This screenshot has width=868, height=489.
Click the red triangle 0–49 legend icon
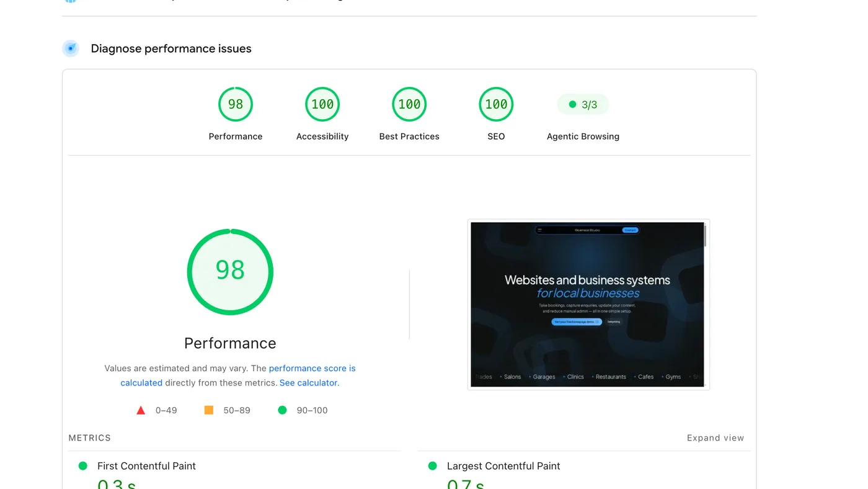click(x=141, y=410)
